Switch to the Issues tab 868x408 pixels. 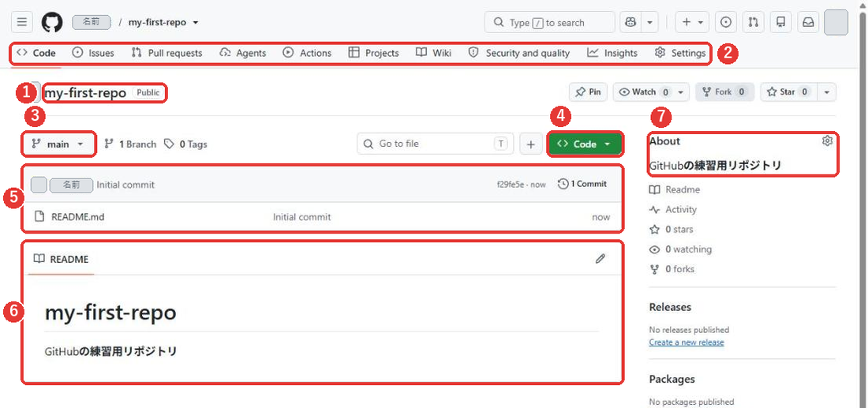[x=94, y=53]
